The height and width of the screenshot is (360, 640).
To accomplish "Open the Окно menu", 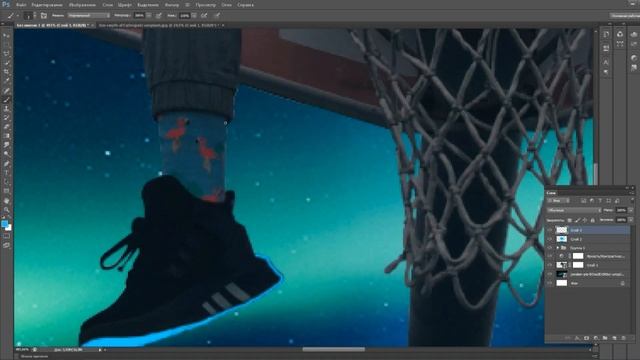I will pos(226,5).
